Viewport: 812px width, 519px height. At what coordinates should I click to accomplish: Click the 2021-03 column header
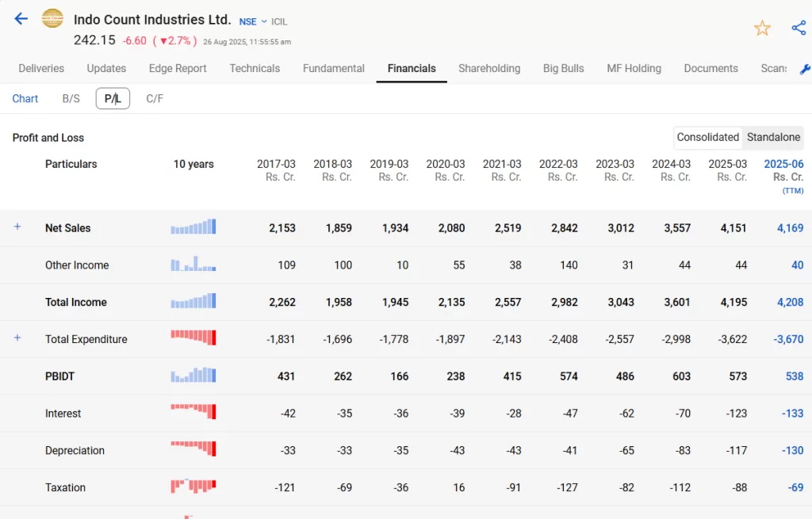[x=502, y=170]
